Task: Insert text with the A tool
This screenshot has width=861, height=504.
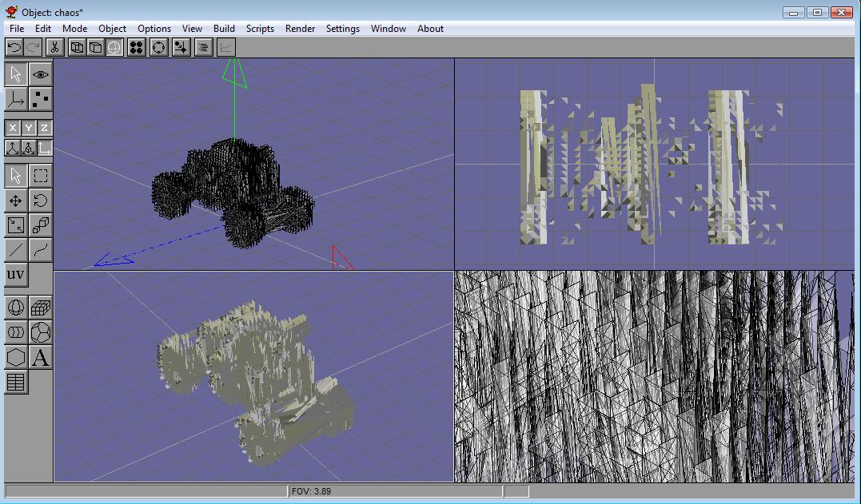Action: pyautogui.click(x=40, y=357)
